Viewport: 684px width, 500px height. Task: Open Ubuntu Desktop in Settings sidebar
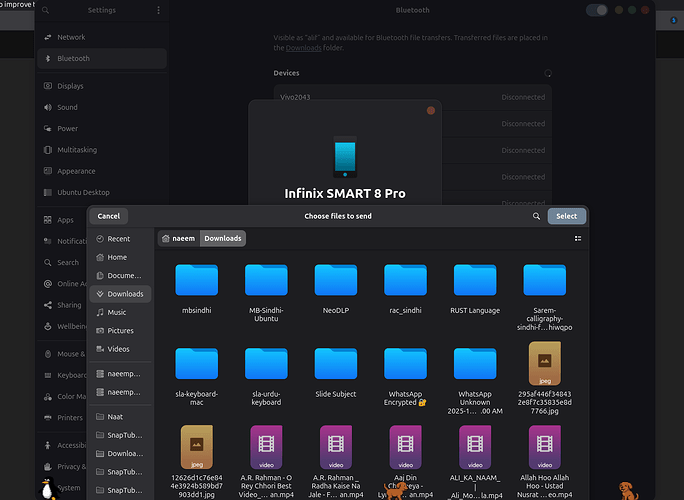point(102,192)
